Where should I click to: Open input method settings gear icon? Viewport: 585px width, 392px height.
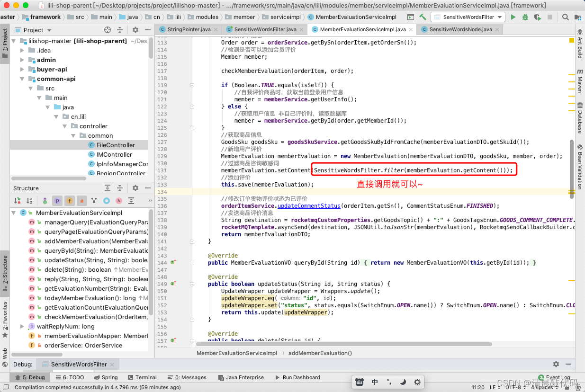coord(417,382)
